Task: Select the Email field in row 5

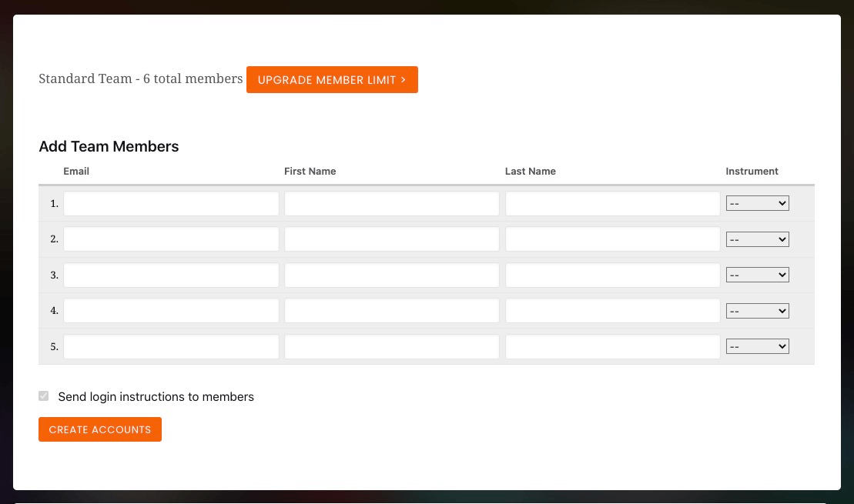Action: pos(171,346)
